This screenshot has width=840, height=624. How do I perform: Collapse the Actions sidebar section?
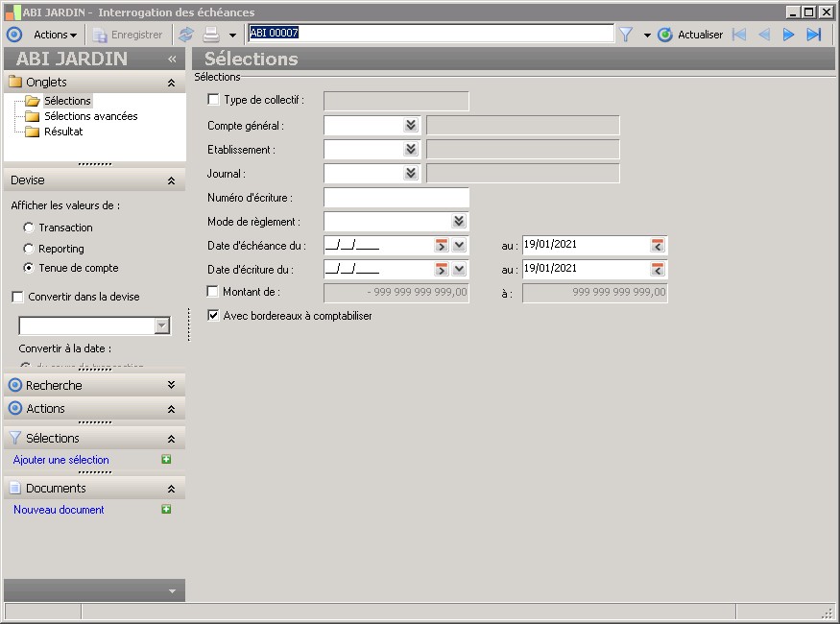pyautogui.click(x=172, y=409)
